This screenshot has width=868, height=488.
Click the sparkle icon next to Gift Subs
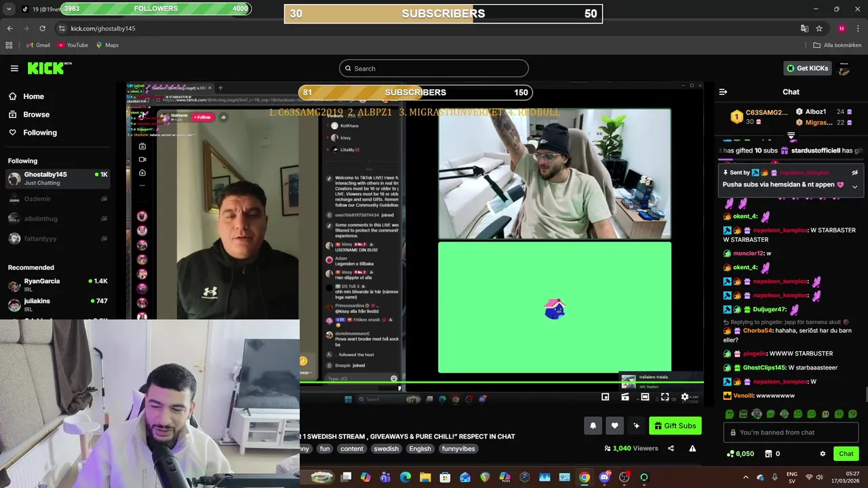pyautogui.click(x=636, y=426)
